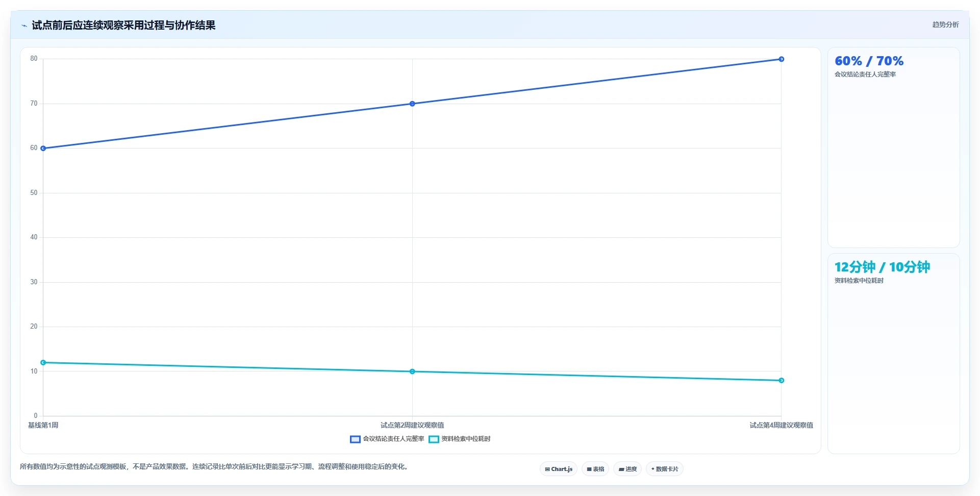Select the 数据卡片 tag
Screen dimensions: 980x496
pos(665,469)
